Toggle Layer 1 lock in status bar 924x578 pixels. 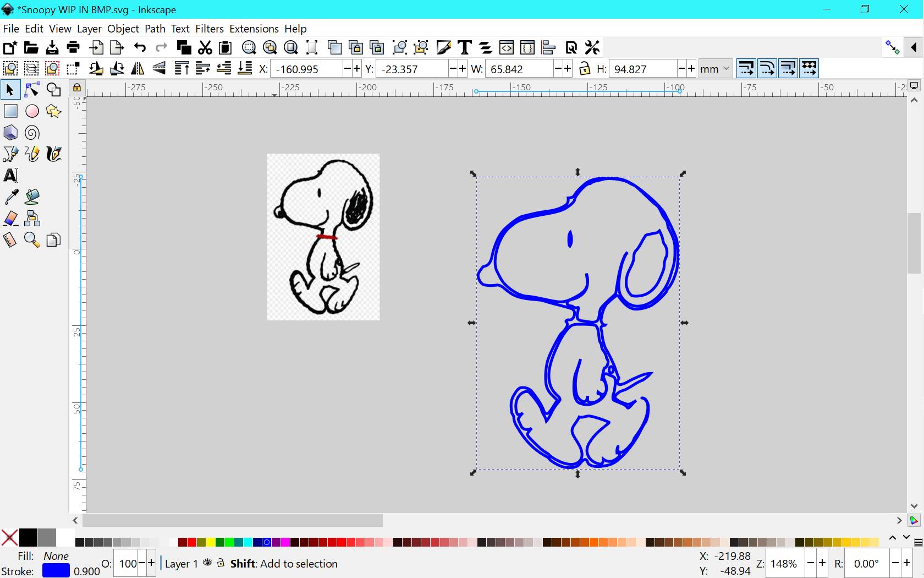coord(221,563)
